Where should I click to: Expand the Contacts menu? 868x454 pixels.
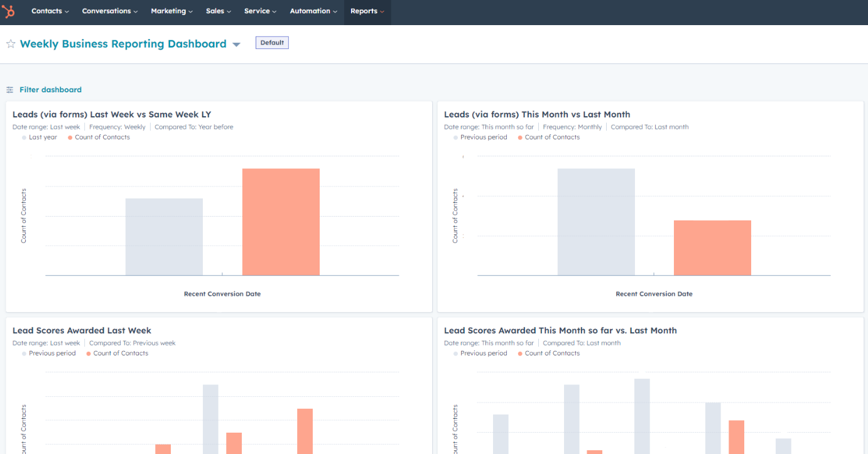[50, 11]
